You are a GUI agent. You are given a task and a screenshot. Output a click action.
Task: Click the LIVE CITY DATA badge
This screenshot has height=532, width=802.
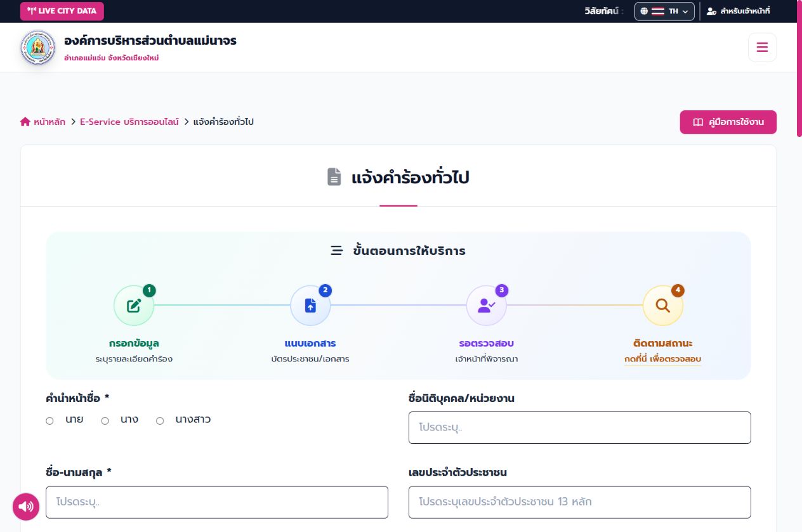click(x=62, y=11)
